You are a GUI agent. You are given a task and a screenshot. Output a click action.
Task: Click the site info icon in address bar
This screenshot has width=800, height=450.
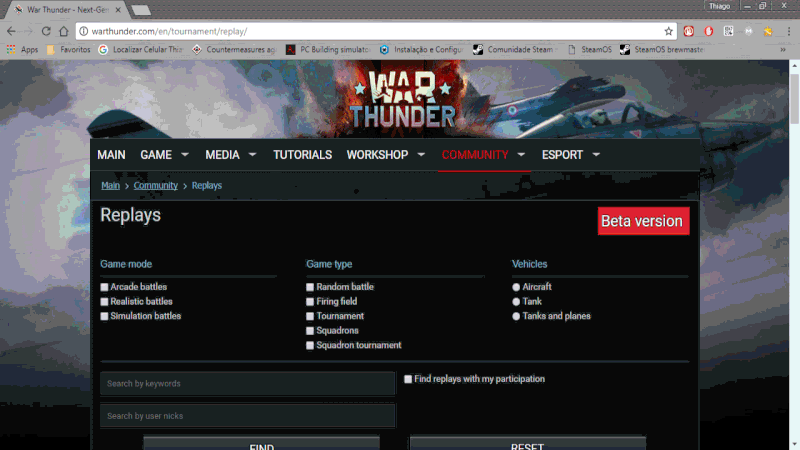coord(84,31)
